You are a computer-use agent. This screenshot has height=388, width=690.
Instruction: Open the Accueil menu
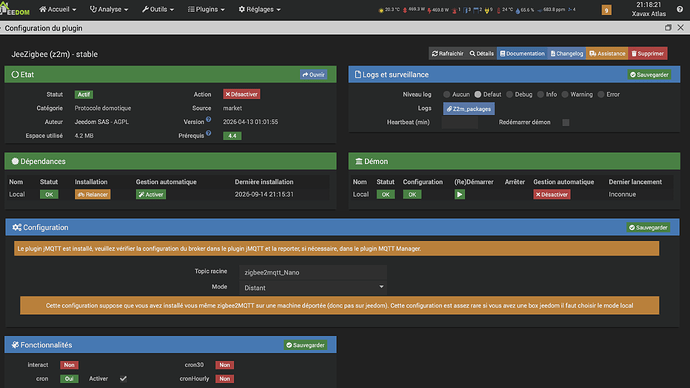pyautogui.click(x=58, y=9)
